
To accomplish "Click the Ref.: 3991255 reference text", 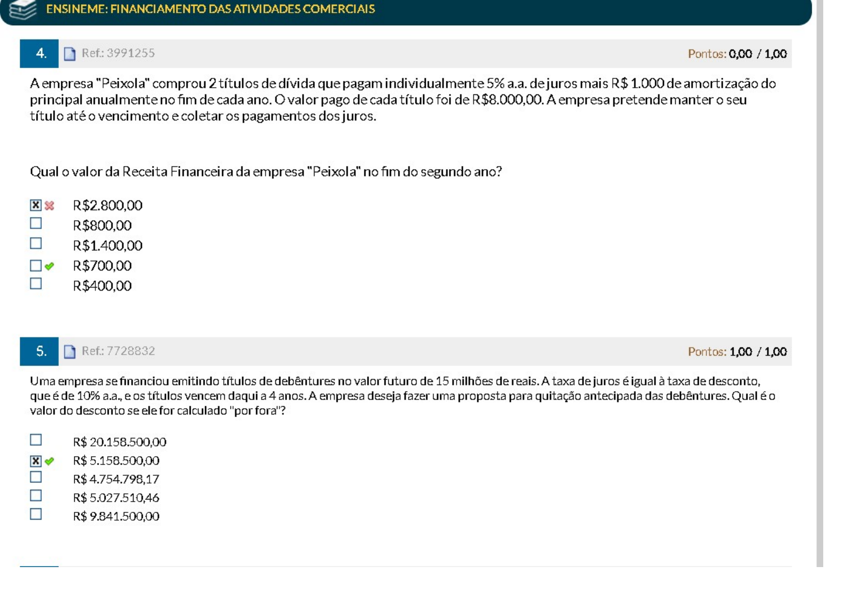I will click(118, 53).
